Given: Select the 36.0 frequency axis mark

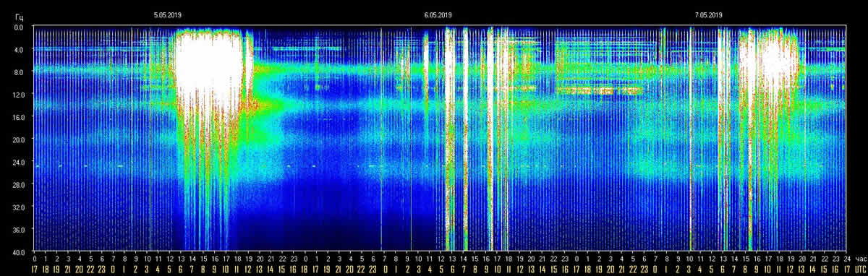Looking at the screenshot, I should [x=18, y=229].
